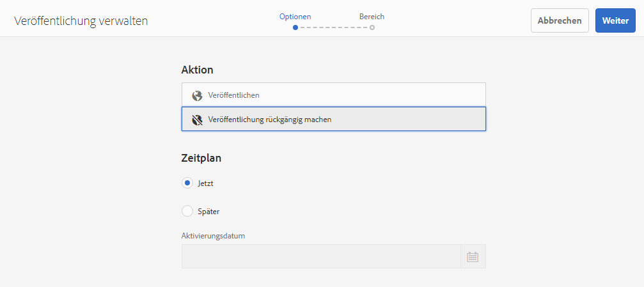This screenshot has width=644, height=287.
Task: Click the Aktivierungsdatum date input field
Action: pos(321,257)
